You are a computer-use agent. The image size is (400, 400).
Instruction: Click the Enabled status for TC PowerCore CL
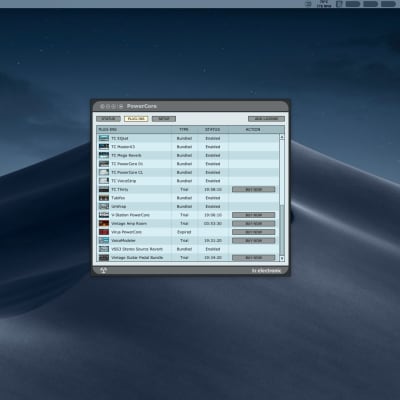[213, 172]
